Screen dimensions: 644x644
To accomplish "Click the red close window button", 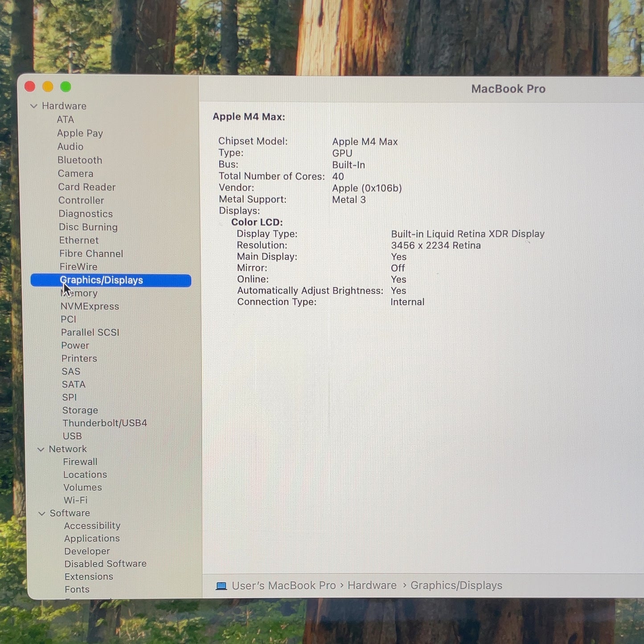I will 30,86.
